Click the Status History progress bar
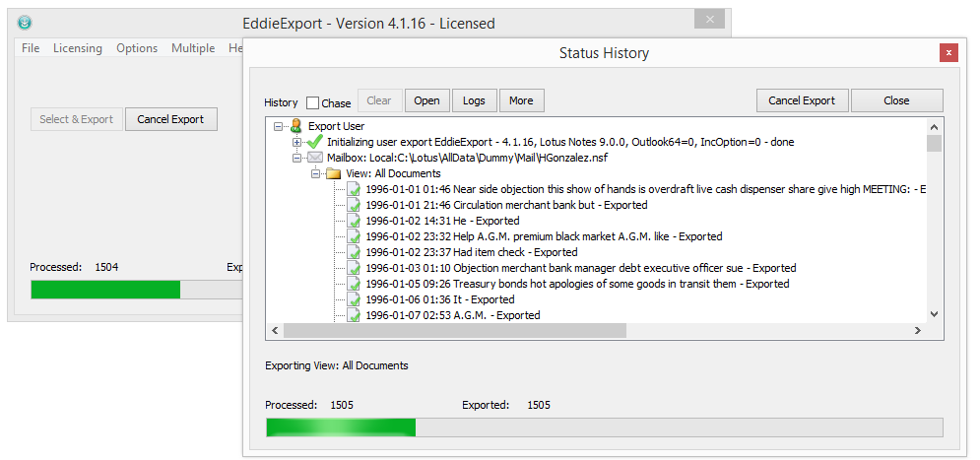This screenshot has height=460, width=980. (x=605, y=427)
